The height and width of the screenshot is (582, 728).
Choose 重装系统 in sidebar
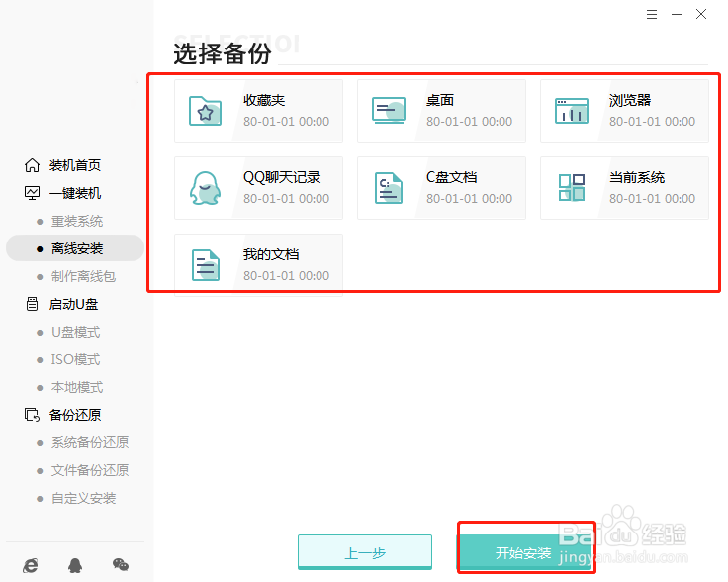(x=77, y=221)
